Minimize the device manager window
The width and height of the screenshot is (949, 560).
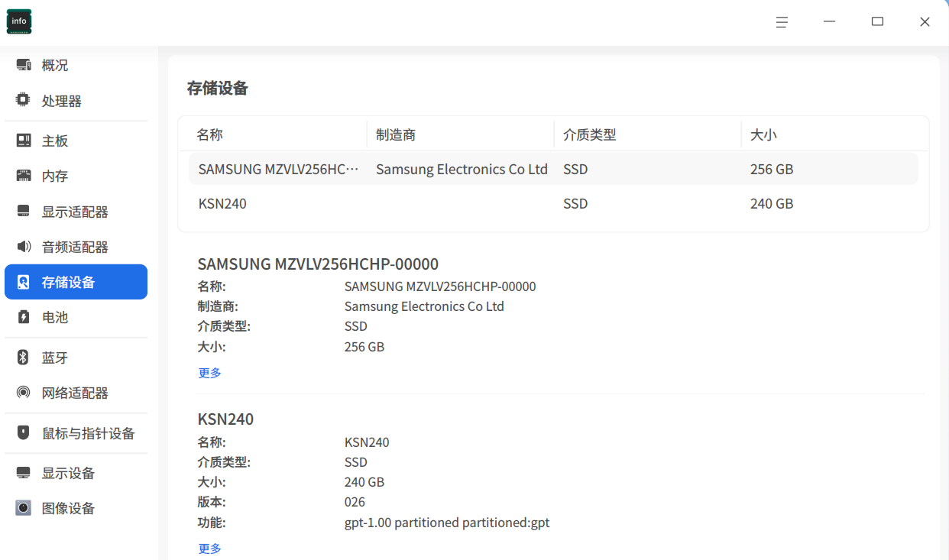point(830,22)
